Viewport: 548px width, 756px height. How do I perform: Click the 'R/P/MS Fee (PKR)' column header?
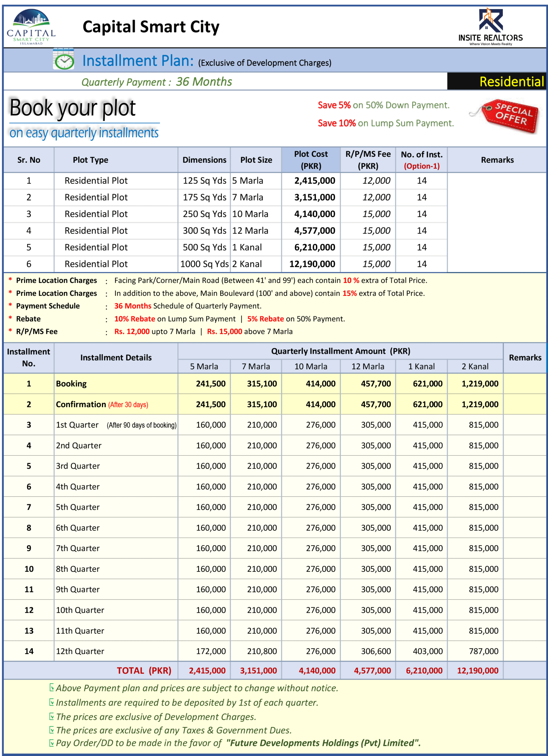(368, 160)
